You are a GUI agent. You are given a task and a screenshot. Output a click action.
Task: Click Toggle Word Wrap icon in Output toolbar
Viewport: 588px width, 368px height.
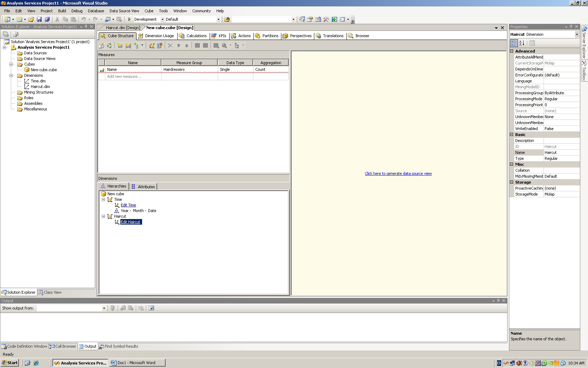tap(151, 308)
